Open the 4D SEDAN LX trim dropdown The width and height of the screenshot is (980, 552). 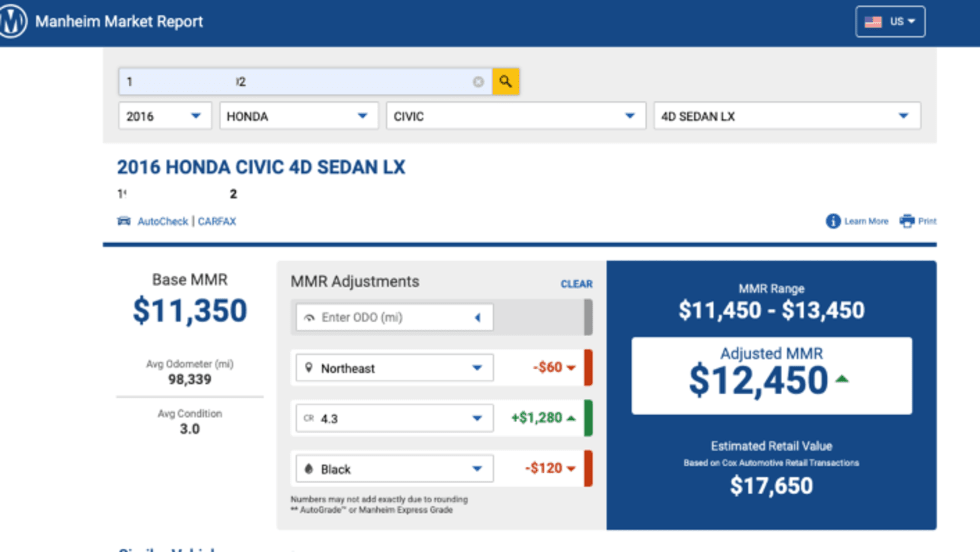click(786, 116)
